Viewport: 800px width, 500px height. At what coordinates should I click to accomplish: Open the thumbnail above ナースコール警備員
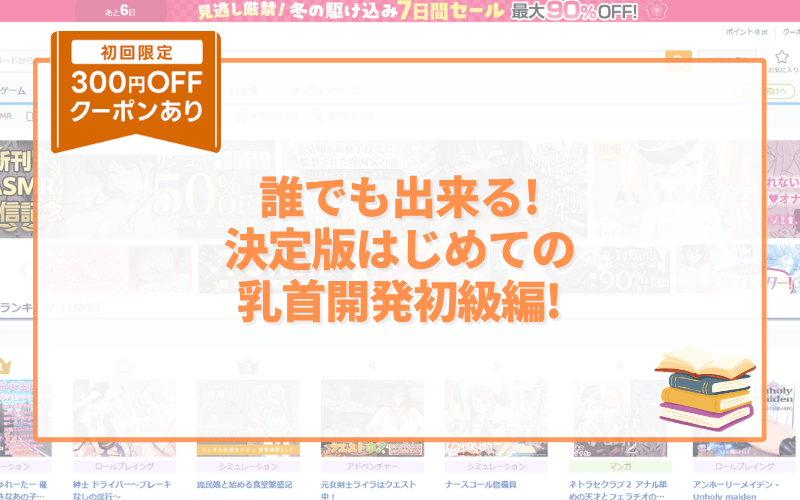pyautogui.click(x=496, y=418)
